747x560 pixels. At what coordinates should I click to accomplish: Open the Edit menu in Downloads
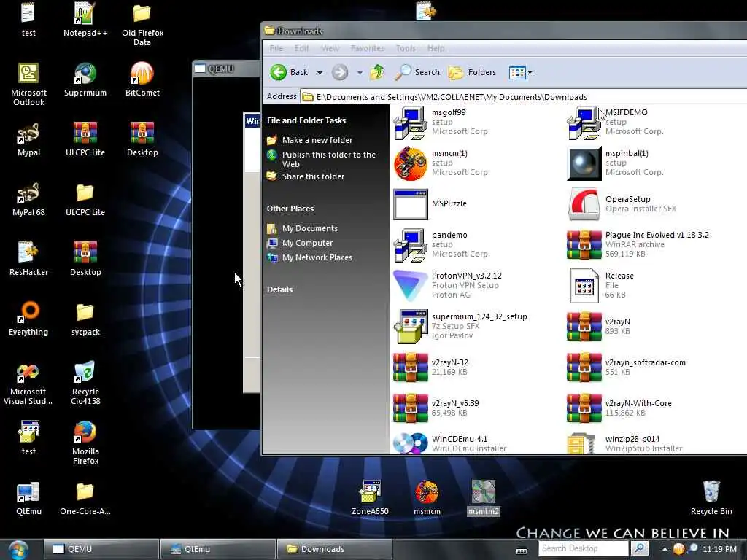(x=301, y=48)
